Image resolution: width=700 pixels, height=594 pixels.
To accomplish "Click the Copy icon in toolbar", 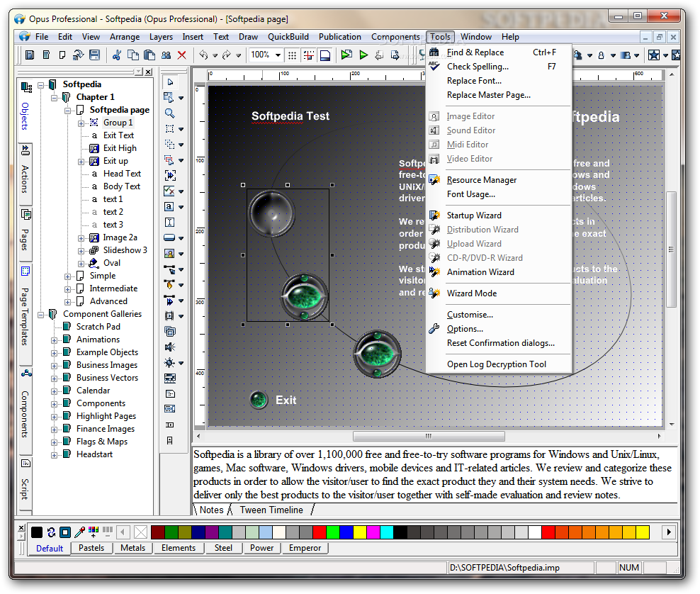I will coord(133,55).
